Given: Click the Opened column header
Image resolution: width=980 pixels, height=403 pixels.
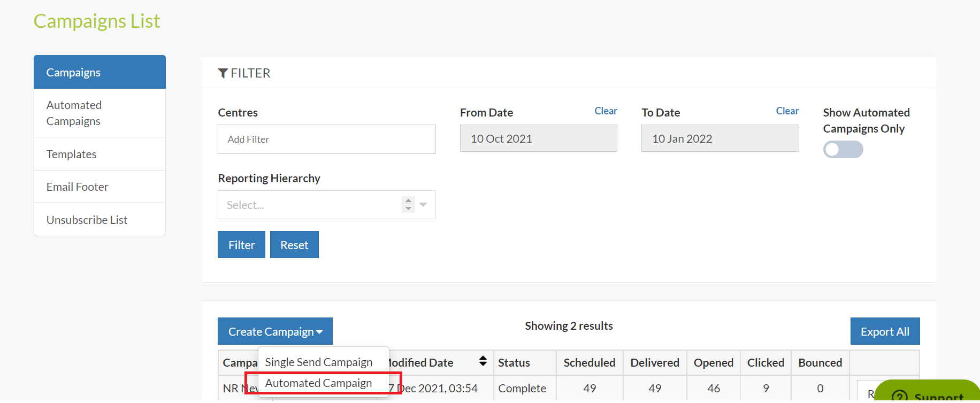Looking at the screenshot, I should click(x=714, y=362).
